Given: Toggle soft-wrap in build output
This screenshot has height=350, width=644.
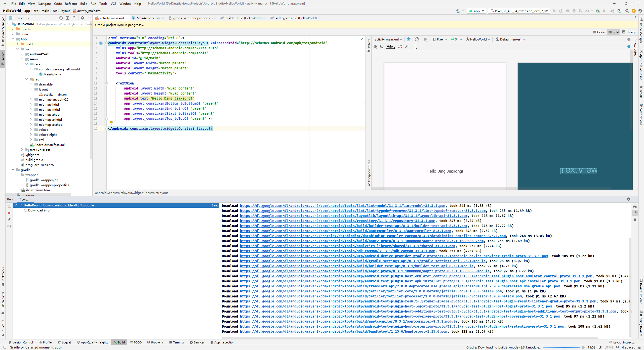Looking at the screenshot, I should (x=635, y=206).
